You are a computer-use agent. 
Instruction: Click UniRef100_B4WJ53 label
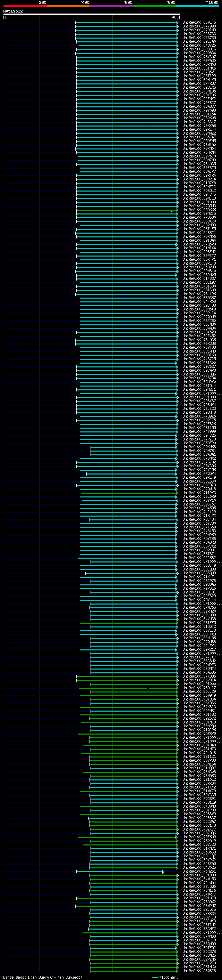pyautogui.click(x=199, y=879)
